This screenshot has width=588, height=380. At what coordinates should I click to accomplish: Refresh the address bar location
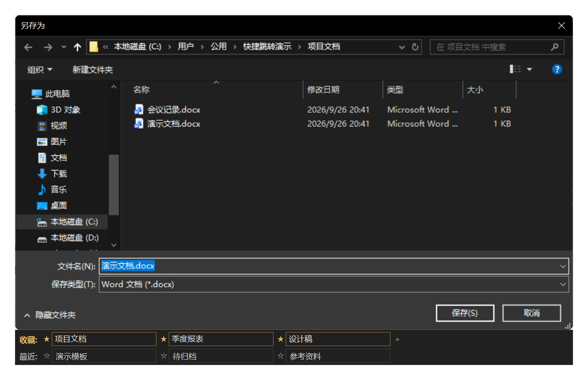[x=415, y=47]
